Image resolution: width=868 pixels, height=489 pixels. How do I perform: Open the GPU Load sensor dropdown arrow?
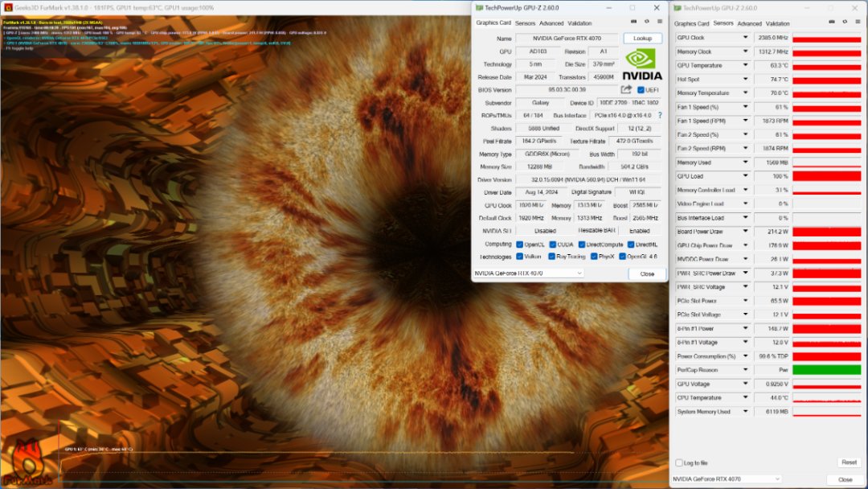(745, 176)
